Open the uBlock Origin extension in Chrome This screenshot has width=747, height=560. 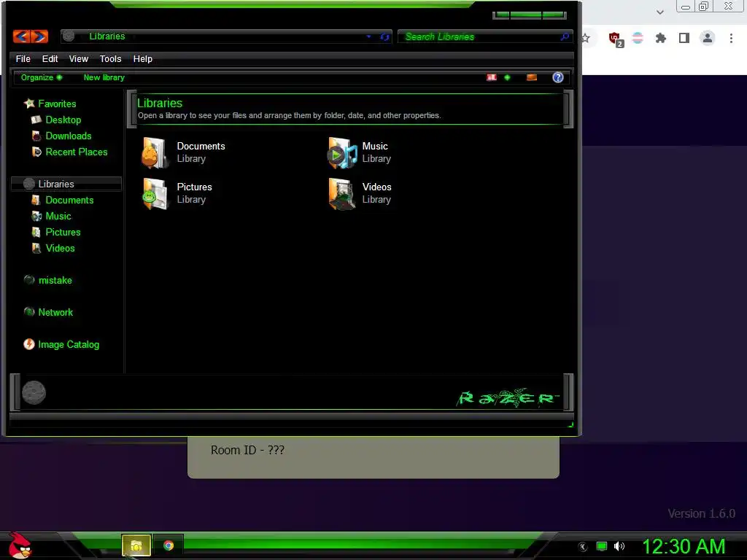click(616, 39)
